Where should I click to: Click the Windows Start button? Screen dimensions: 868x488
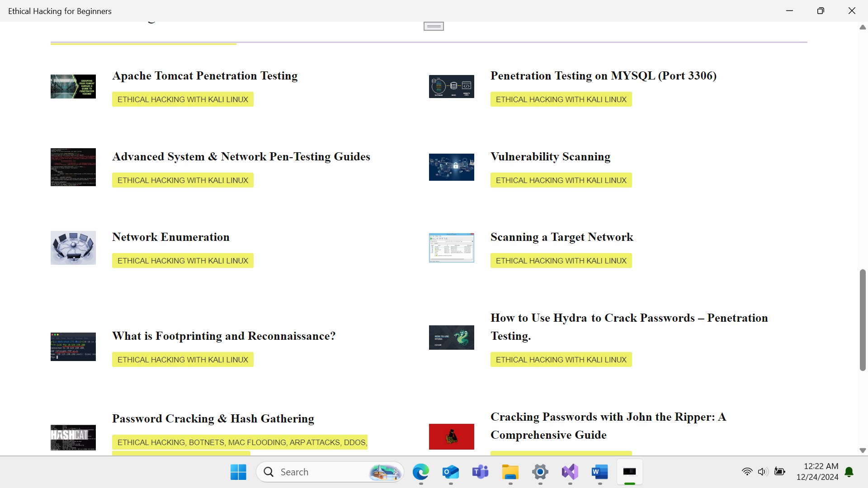point(238,472)
